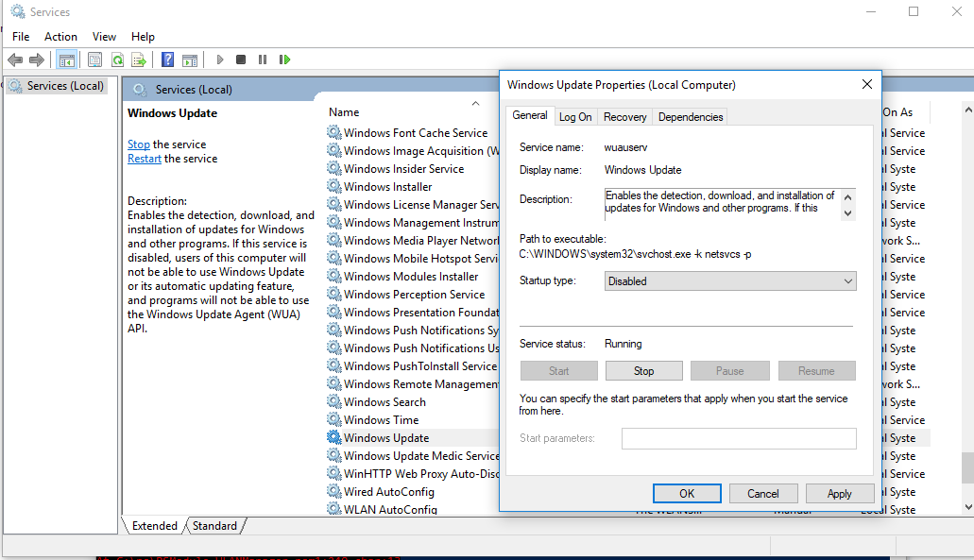Click the Stop the service link

[x=138, y=144]
